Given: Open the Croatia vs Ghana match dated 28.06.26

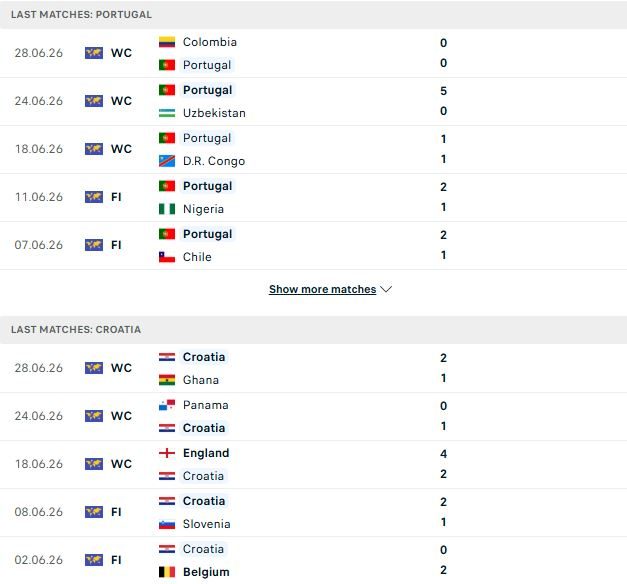Looking at the screenshot, I should [314, 368].
